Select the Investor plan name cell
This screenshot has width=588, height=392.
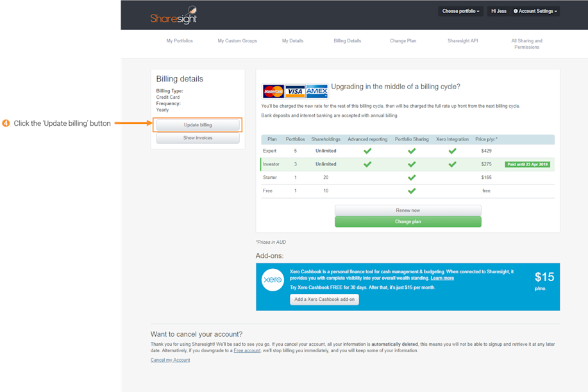[x=271, y=164]
